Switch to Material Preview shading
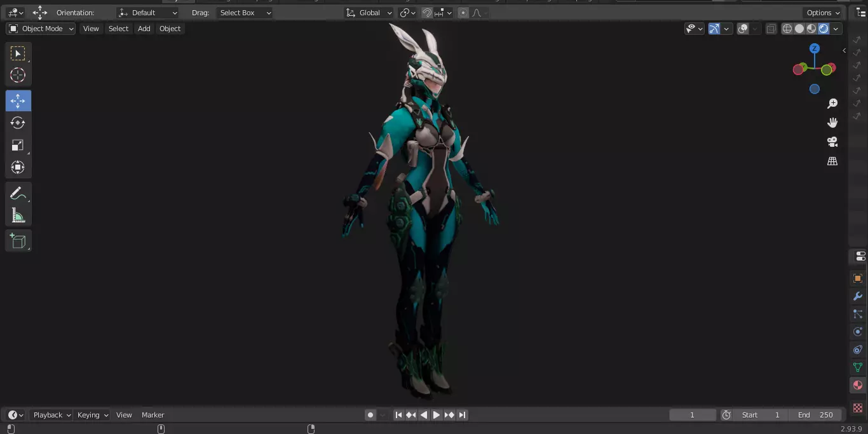 (811, 29)
